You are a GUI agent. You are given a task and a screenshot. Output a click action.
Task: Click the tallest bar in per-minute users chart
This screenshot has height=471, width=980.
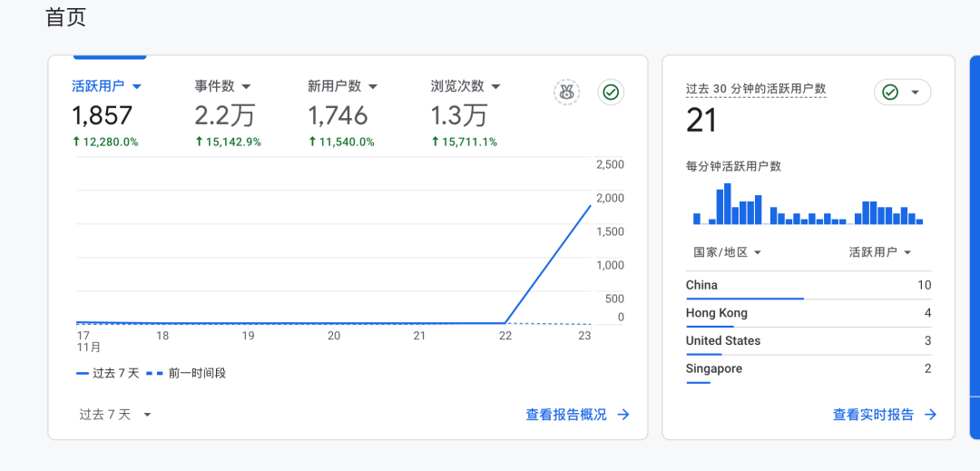pyautogui.click(x=727, y=203)
